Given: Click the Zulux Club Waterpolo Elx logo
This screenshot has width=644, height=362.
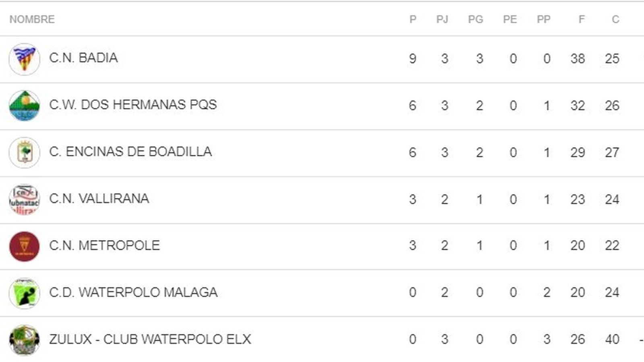Looking at the screenshot, I should pos(25,340).
